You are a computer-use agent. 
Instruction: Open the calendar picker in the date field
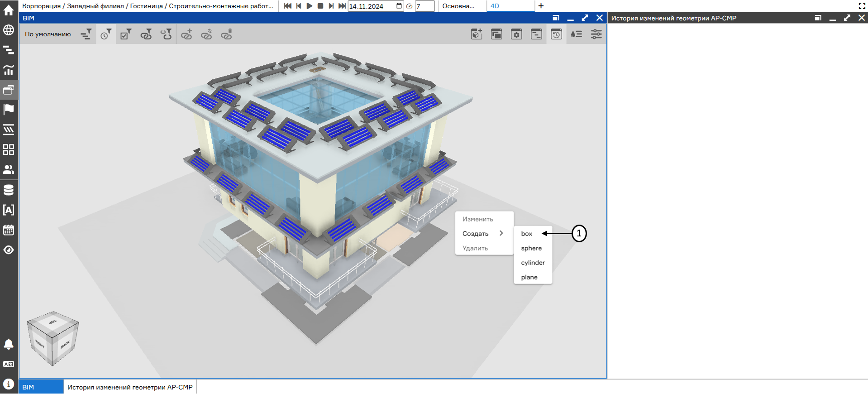click(x=399, y=6)
